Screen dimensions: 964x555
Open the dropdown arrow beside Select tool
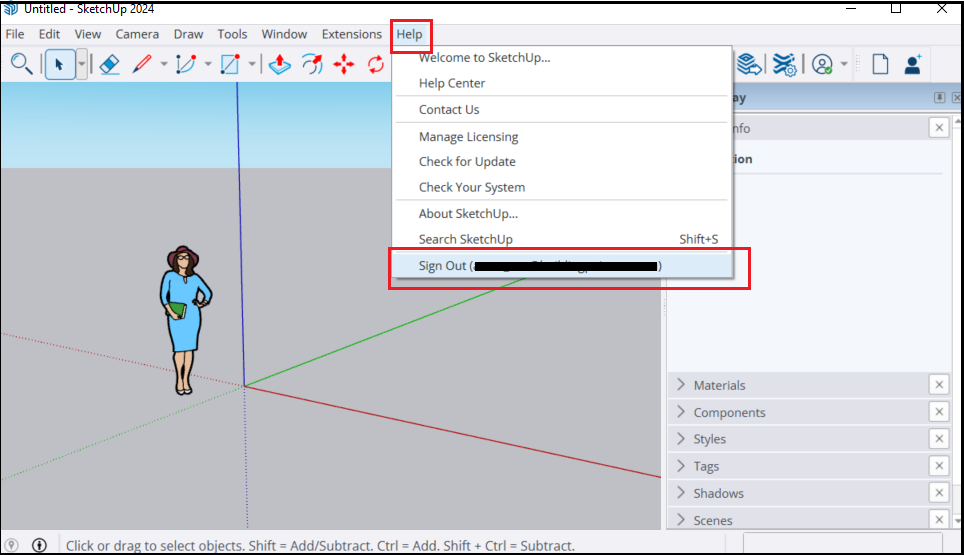[82, 64]
